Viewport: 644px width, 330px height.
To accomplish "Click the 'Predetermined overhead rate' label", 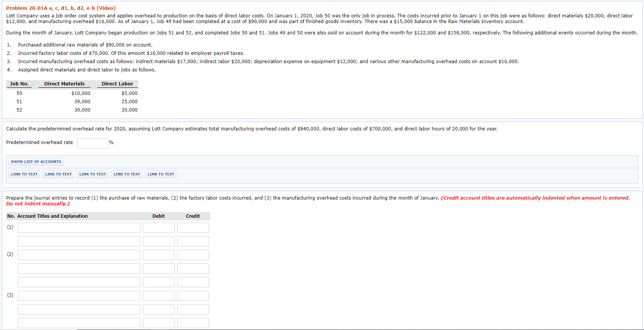I will click(39, 143).
